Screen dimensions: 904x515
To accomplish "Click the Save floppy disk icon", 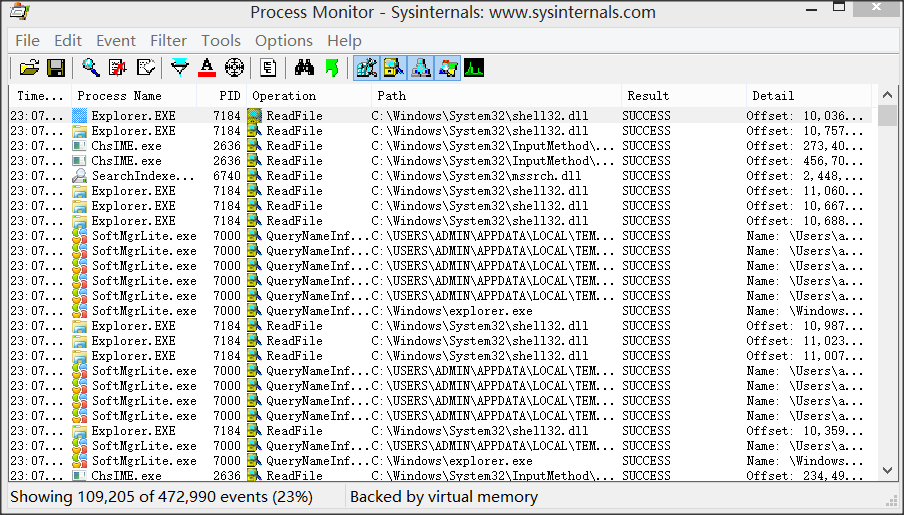I will coord(56,68).
